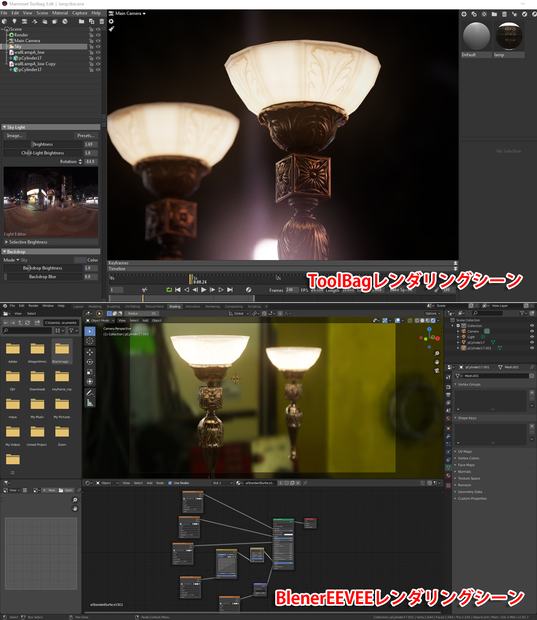The width and height of the screenshot is (537, 620).
Task: Click the play button in Toolbag timeline
Action: coord(204,290)
